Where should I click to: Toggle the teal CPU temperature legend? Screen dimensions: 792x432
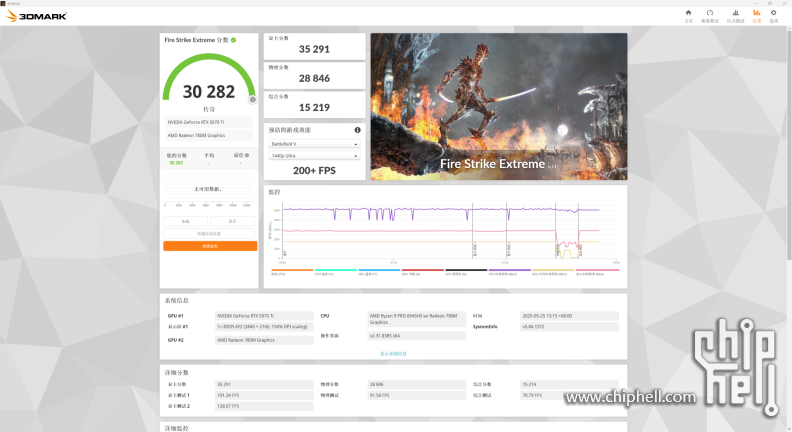coord(335,272)
